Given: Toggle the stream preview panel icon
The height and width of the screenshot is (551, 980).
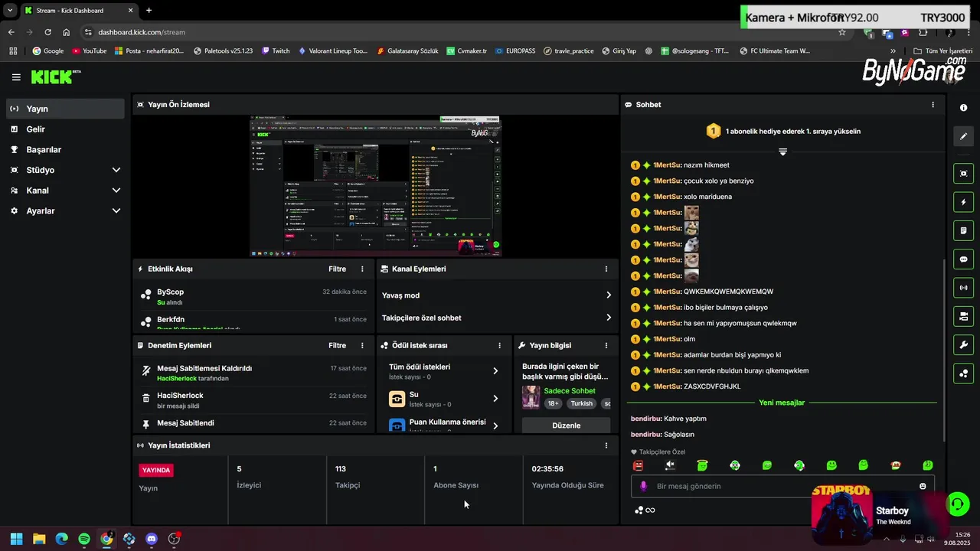Looking at the screenshot, I should click(964, 174).
